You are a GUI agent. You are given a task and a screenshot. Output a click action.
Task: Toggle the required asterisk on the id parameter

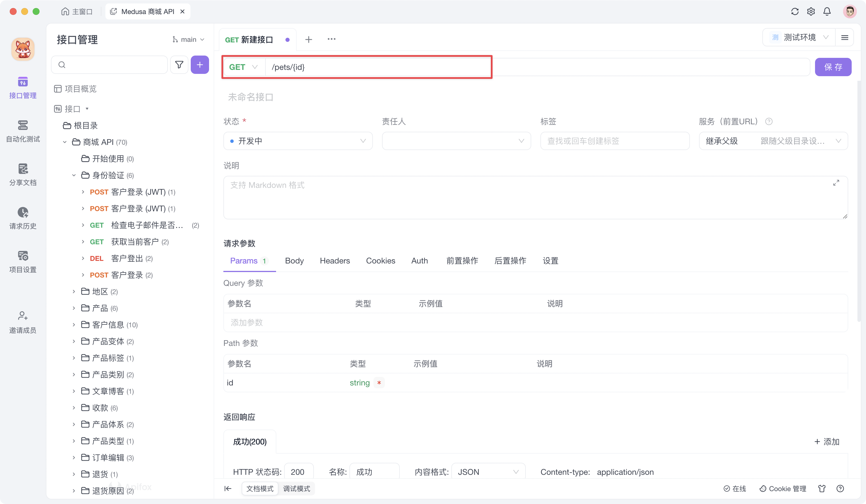(379, 383)
